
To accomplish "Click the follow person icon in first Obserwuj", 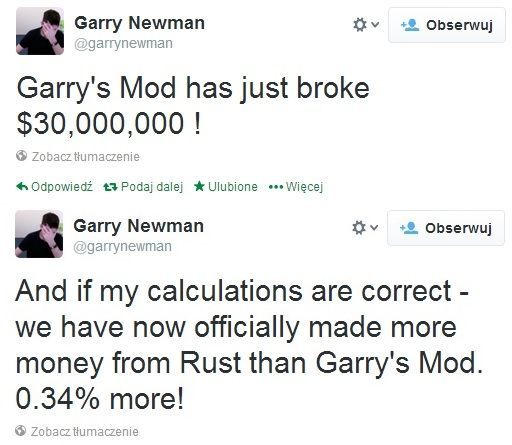I will click(x=410, y=25).
